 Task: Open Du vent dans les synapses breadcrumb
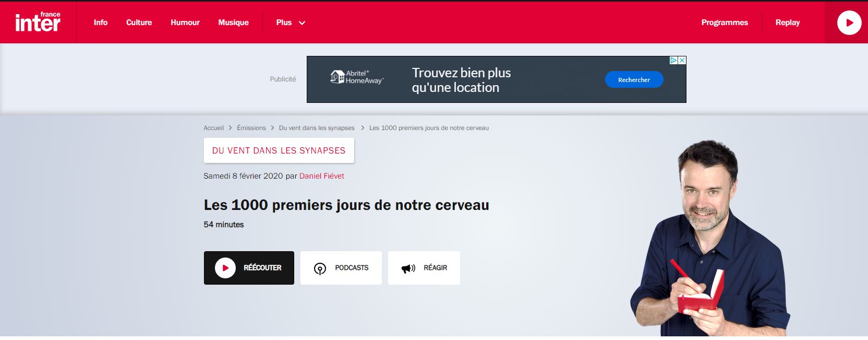pyautogui.click(x=317, y=128)
